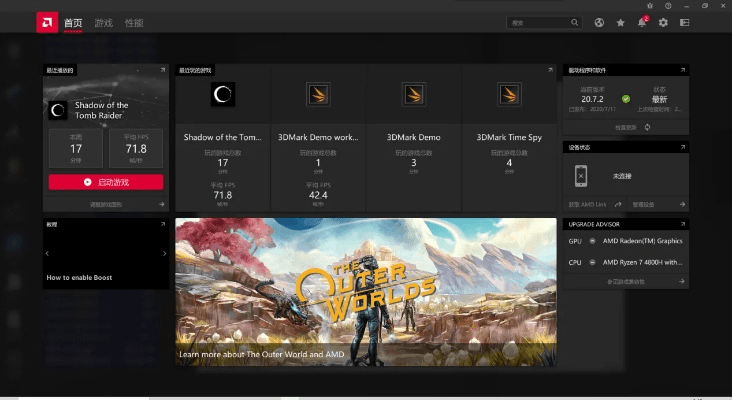Go to previous tutorial with left chevron
This screenshot has width=732, height=400.
[x=48, y=253]
